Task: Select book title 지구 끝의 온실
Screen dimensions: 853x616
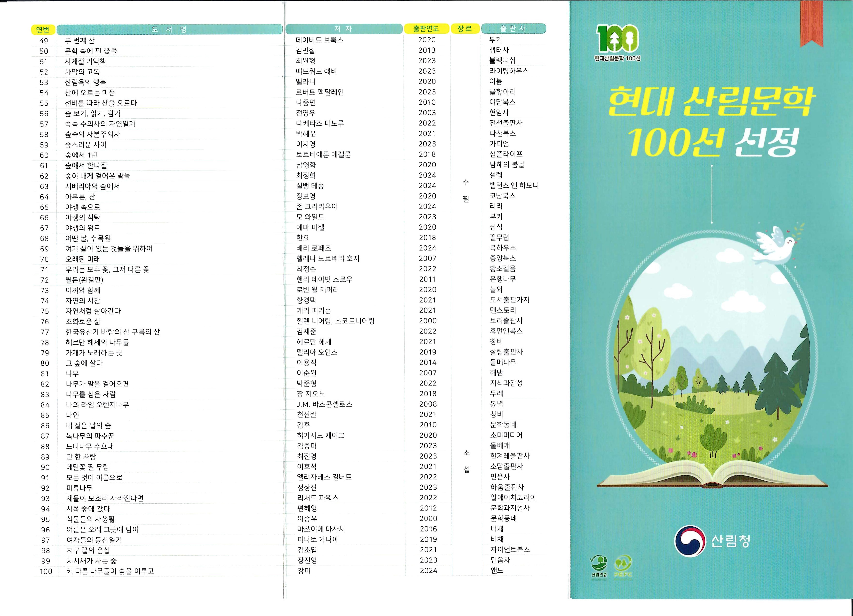Action: (x=88, y=551)
